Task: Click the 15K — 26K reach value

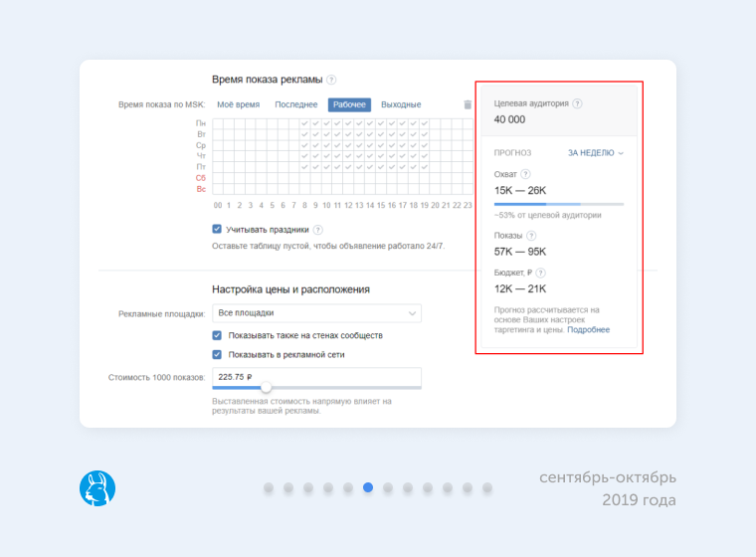Action: (x=519, y=191)
